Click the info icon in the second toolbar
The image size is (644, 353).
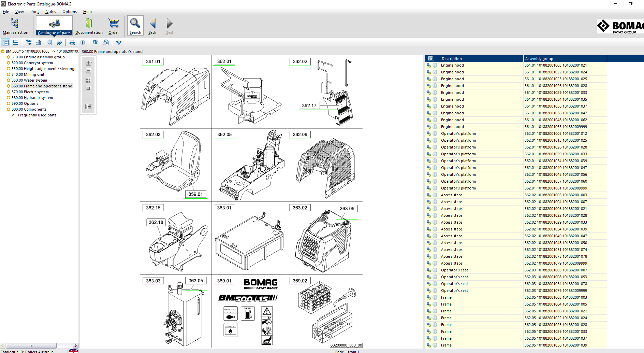[83, 42]
